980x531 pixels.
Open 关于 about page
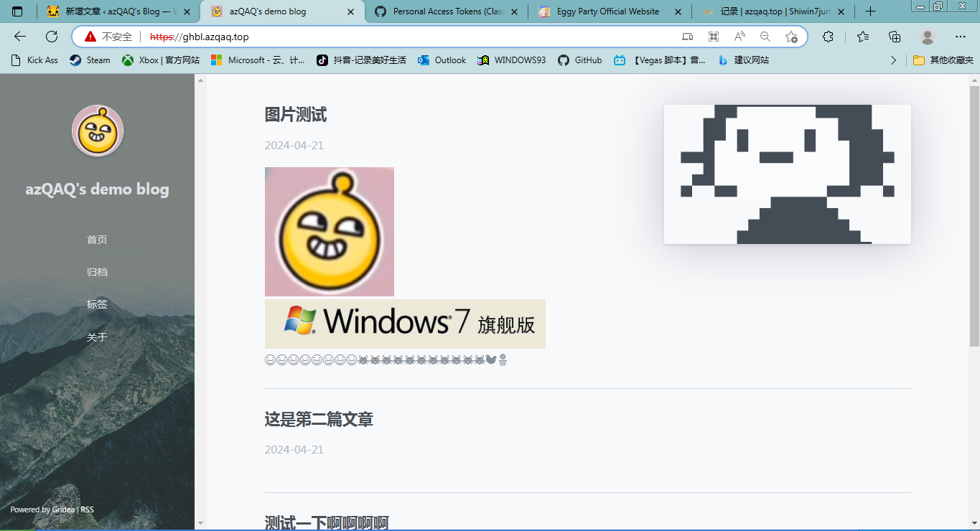(97, 337)
